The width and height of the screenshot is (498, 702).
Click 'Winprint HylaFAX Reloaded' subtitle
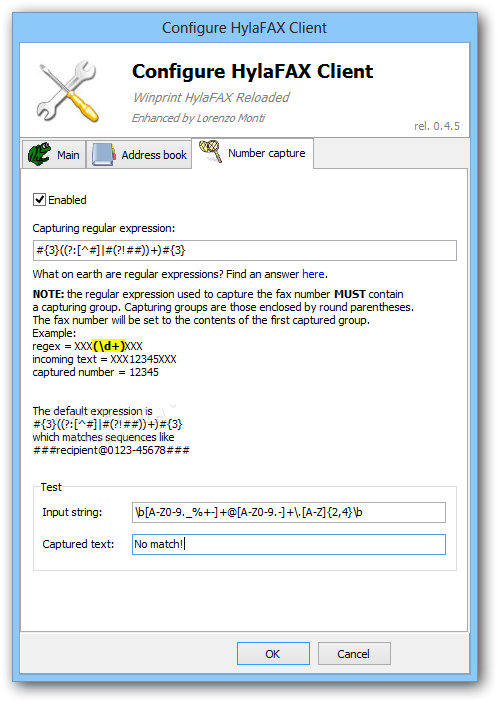(211, 97)
